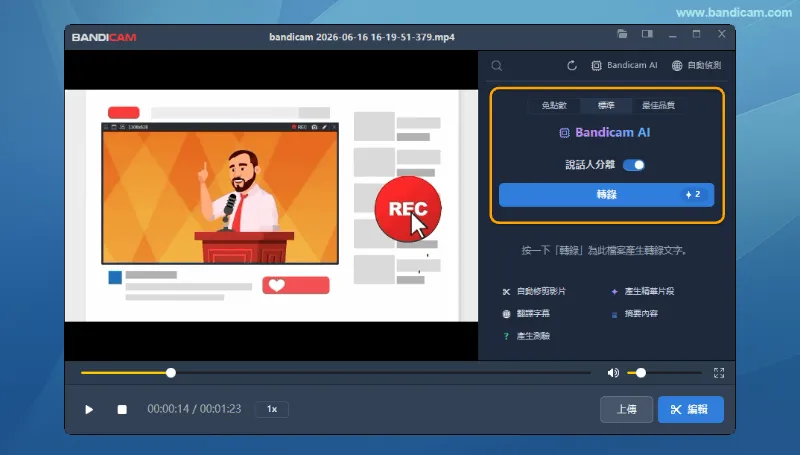
Task: Open the output folder icon in title bar
Action: [622, 34]
